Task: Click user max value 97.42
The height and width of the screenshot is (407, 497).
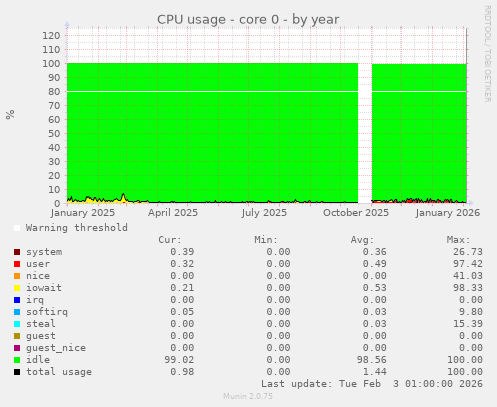Action: (468, 264)
